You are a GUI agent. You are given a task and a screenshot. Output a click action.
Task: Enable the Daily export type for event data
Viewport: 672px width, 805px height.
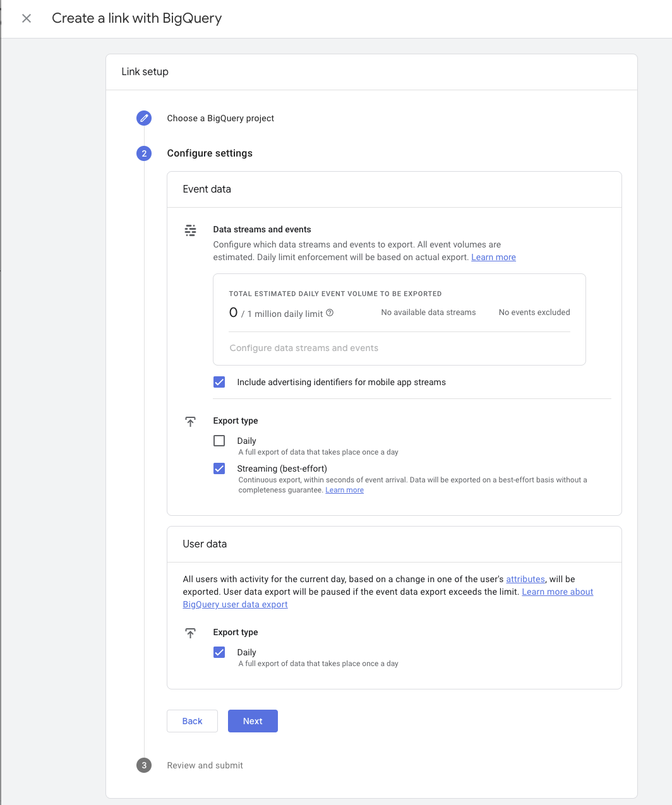click(219, 440)
